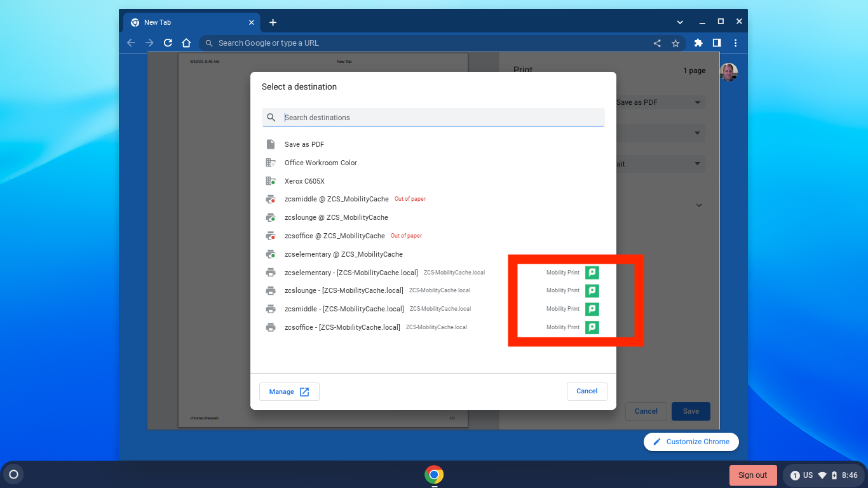Open the Save as PDF destination dropdown
Image resolution: width=868 pixels, height=488 pixels.
[659, 102]
